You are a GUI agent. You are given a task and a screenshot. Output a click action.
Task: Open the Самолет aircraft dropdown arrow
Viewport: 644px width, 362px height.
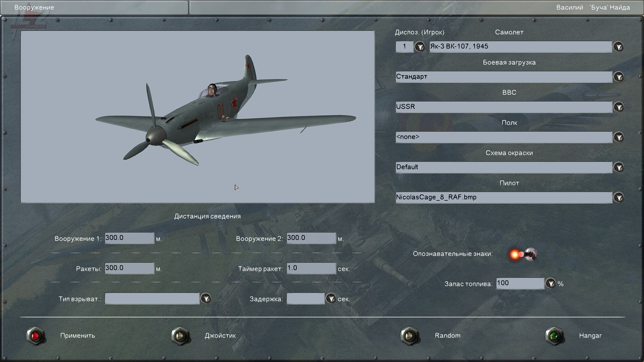coord(619,47)
